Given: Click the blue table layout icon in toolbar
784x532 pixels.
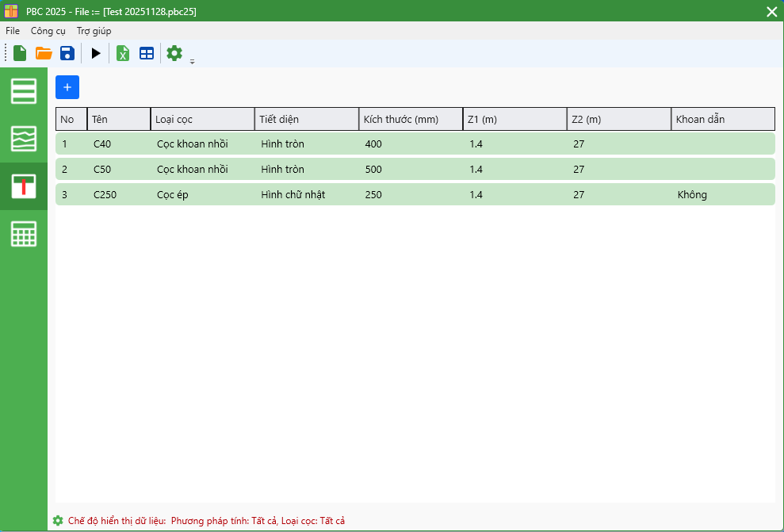Looking at the screenshot, I should pos(147,53).
